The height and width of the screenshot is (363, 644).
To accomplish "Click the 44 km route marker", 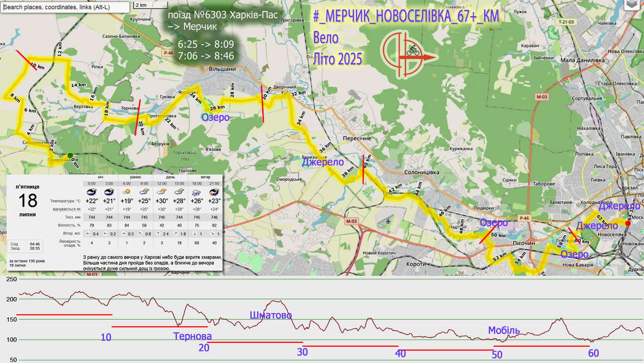I will (419, 189).
